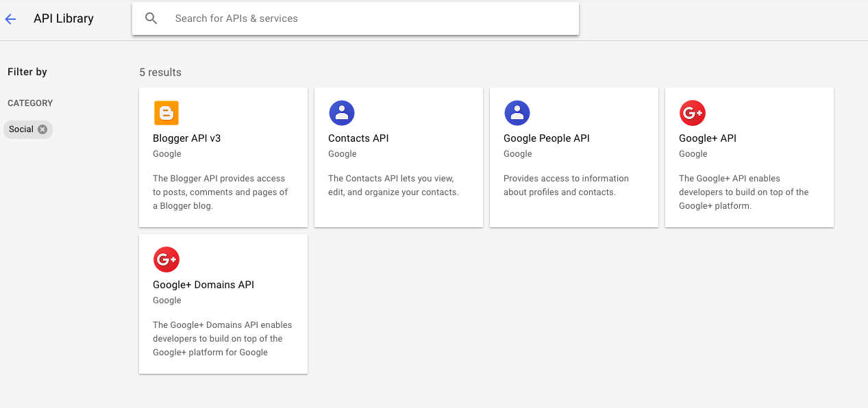Viewport: 868px width, 408px height.
Task: Open the Google+ API title
Action: [708, 138]
